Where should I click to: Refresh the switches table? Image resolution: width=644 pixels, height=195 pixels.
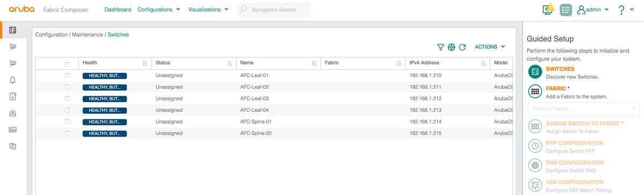(462, 47)
